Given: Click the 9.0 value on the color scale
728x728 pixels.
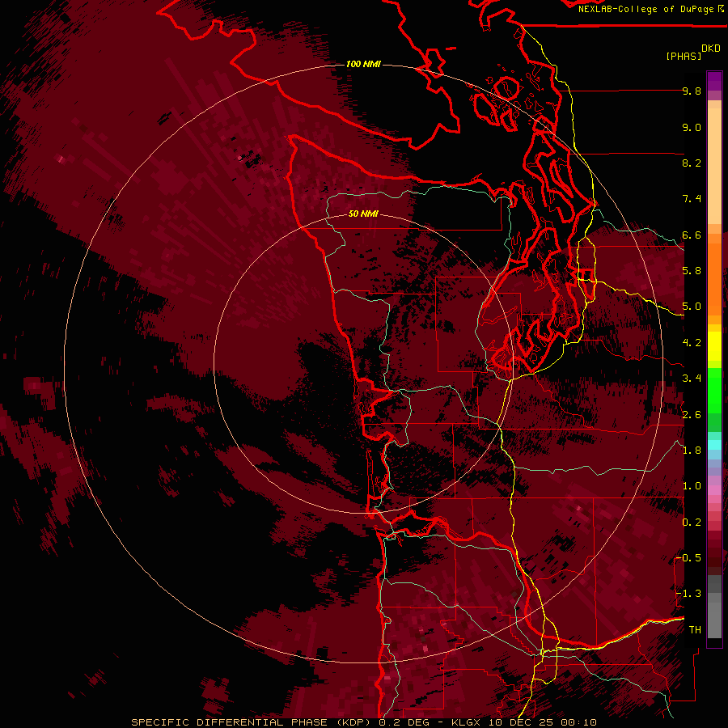Looking at the screenshot, I should 692,127.
